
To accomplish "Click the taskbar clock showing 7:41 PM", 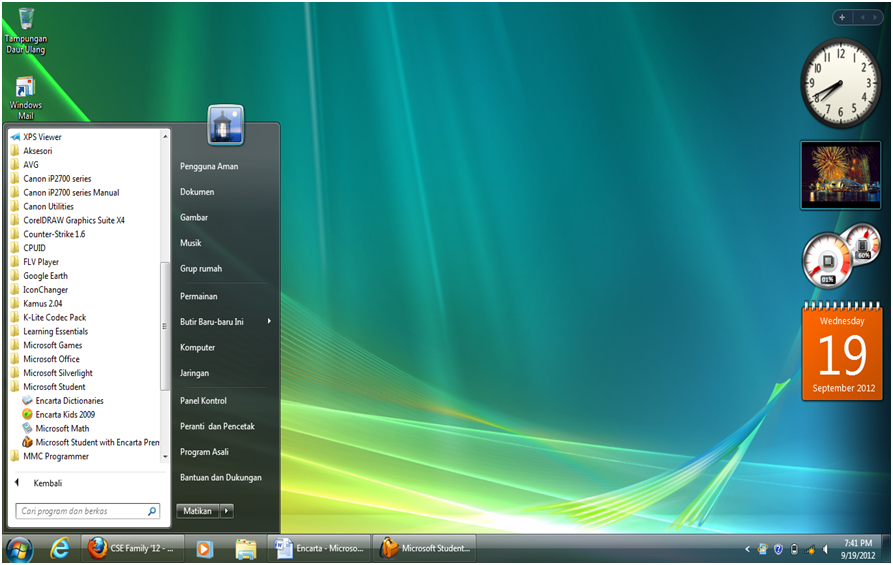I will (858, 549).
